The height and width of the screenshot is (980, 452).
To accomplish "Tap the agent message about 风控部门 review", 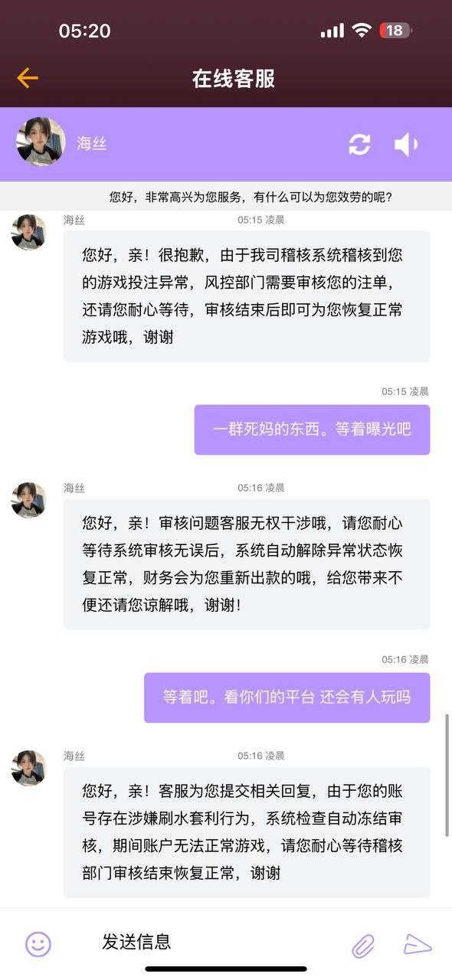I will pyautogui.click(x=247, y=296).
